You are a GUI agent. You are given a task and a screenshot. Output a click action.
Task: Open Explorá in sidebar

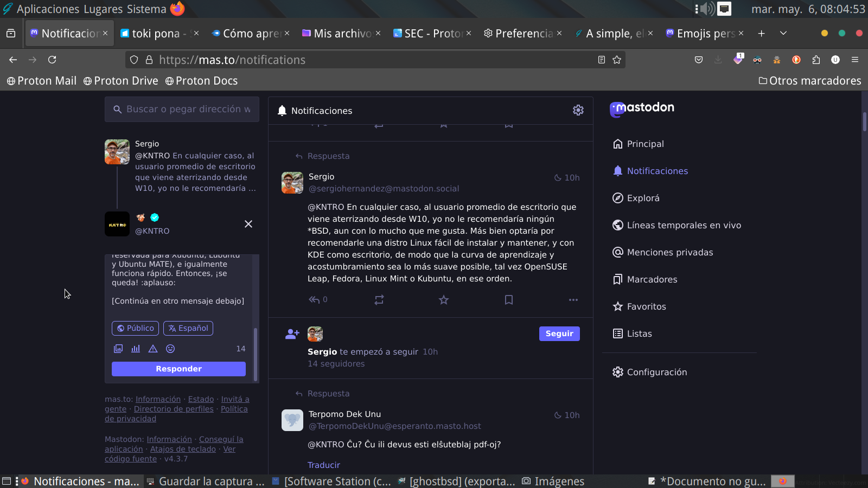coord(636,198)
